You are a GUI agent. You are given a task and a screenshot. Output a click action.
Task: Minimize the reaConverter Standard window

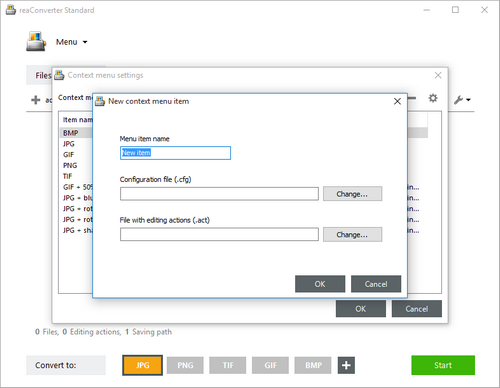[x=427, y=10]
